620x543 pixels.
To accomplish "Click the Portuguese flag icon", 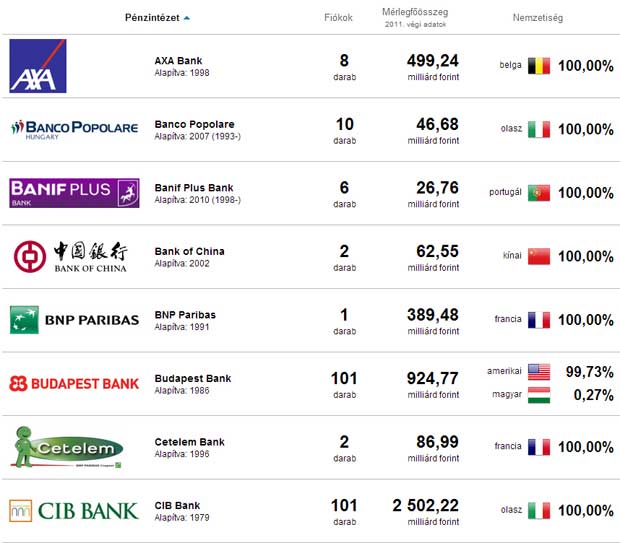I will [539, 193].
